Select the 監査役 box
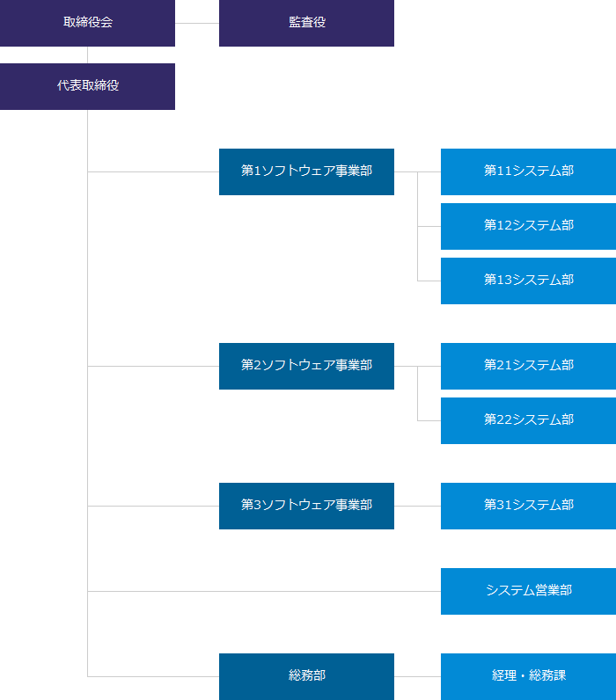 (x=306, y=23)
